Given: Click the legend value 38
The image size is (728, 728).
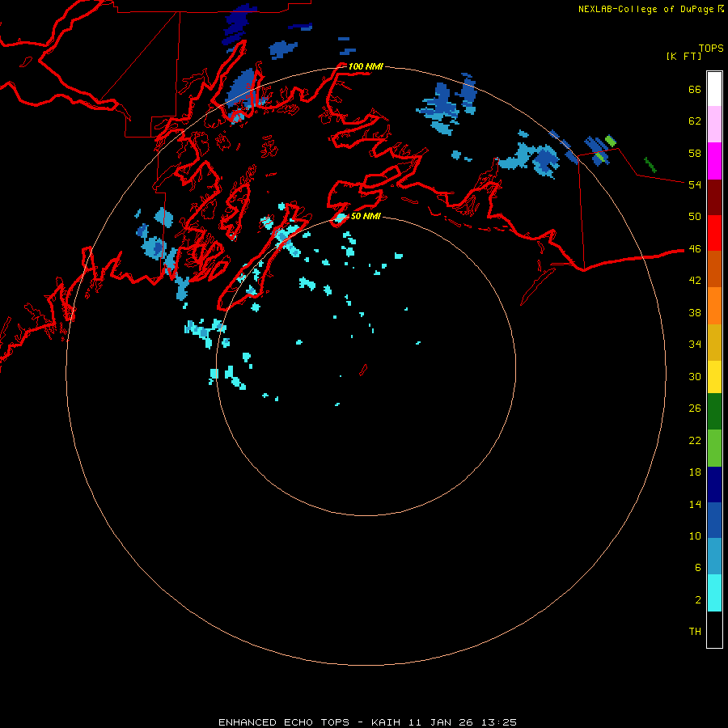Looking at the screenshot, I should pos(695,312).
